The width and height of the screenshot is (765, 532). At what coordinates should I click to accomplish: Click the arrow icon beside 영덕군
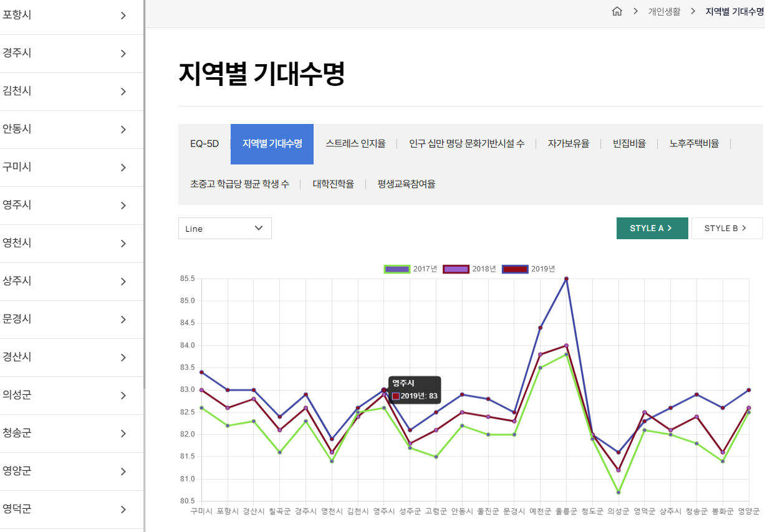[x=123, y=510]
